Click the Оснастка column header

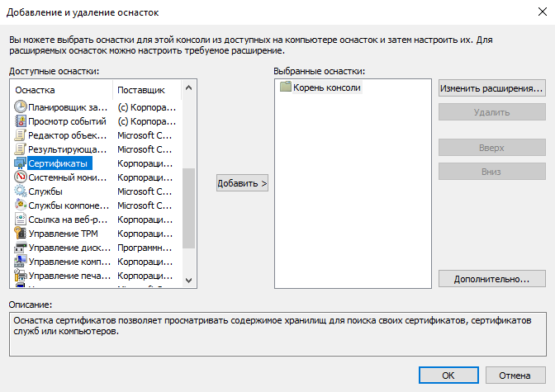point(62,90)
